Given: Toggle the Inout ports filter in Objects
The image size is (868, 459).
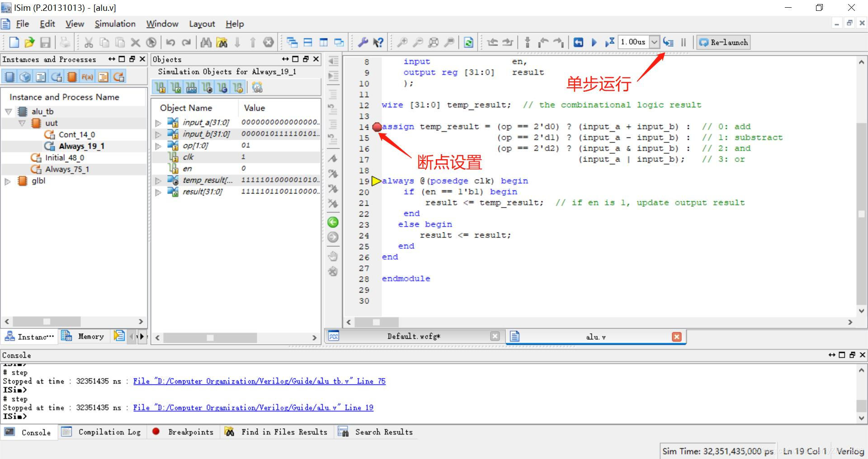Looking at the screenshot, I should [x=191, y=87].
